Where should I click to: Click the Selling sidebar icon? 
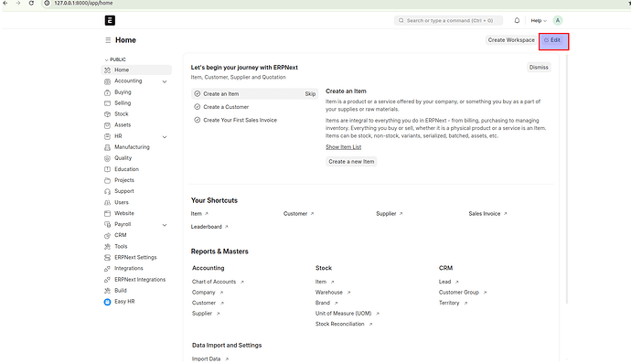pos(107,103)
